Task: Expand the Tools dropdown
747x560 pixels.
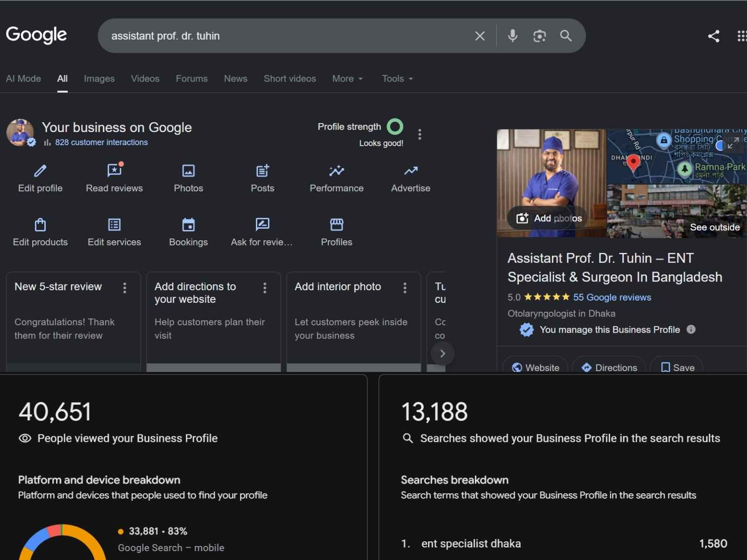Action: click(397, 78)
